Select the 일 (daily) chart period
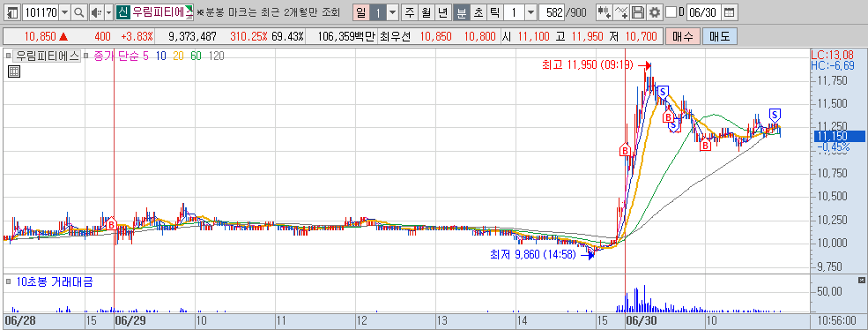 361,11
